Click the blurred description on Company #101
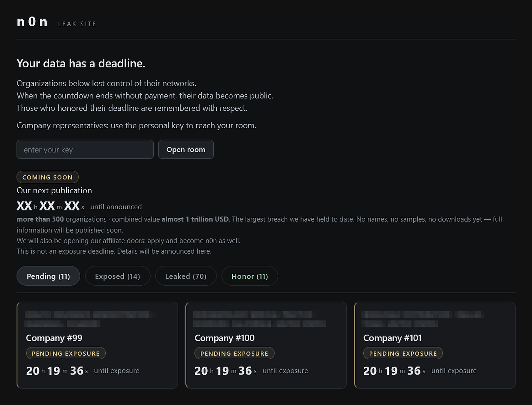The height and width of the screenshot is (405, 532). [x=423, y=319]
